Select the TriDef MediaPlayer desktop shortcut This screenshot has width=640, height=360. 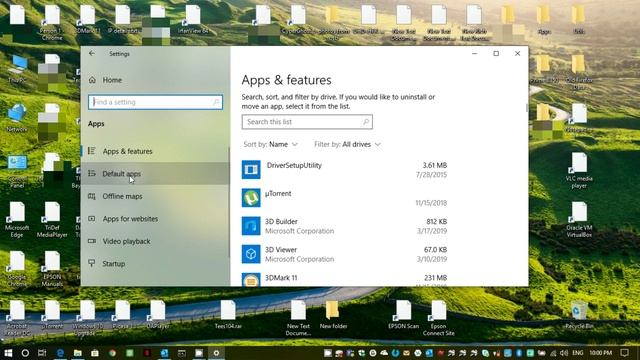pos(52,220)
